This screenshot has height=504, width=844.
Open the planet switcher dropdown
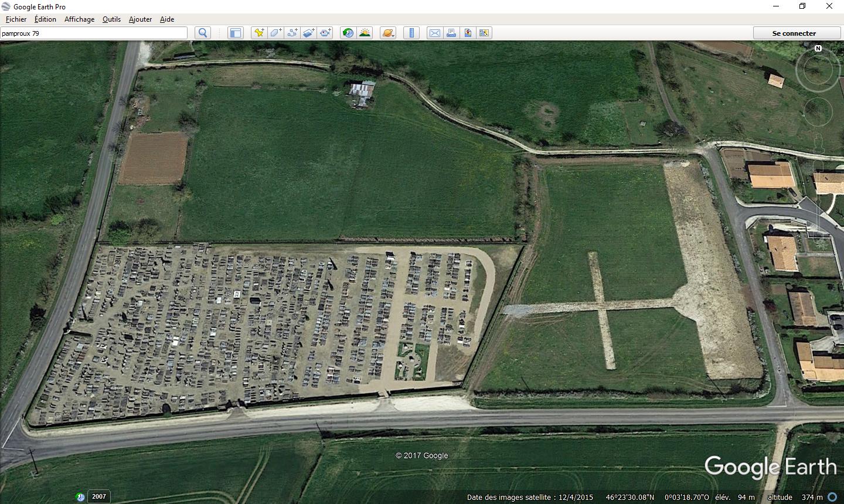(388, 33)
